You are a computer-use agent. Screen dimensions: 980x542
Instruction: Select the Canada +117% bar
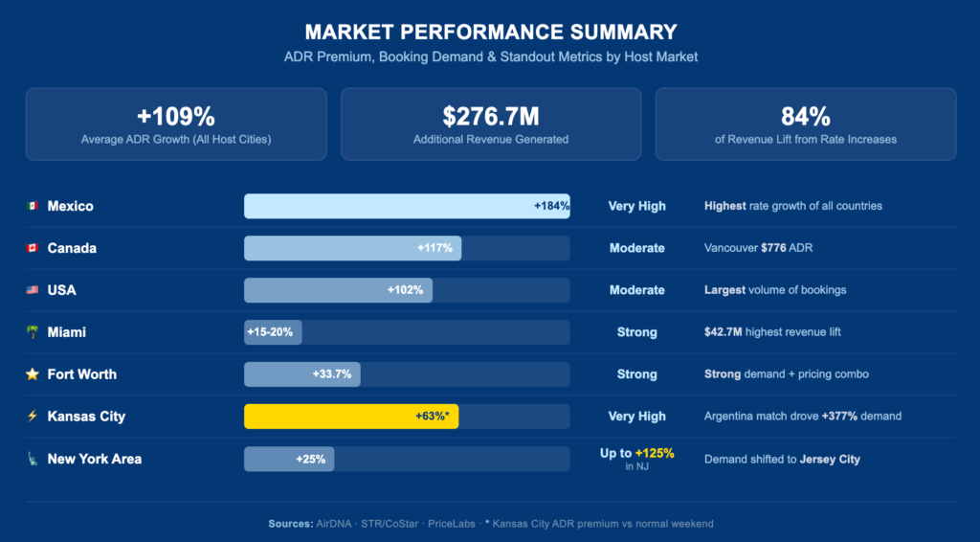(x=352, y=248)
